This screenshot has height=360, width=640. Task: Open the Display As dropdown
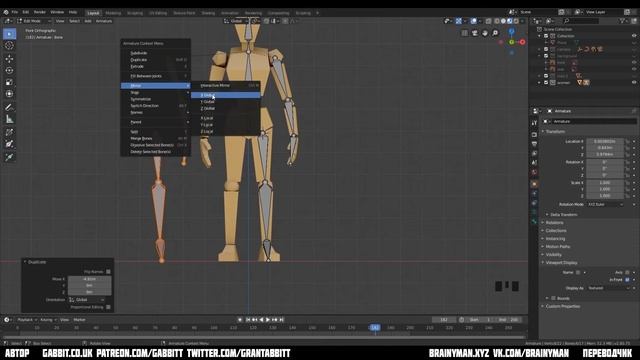[x=609, y=288]
